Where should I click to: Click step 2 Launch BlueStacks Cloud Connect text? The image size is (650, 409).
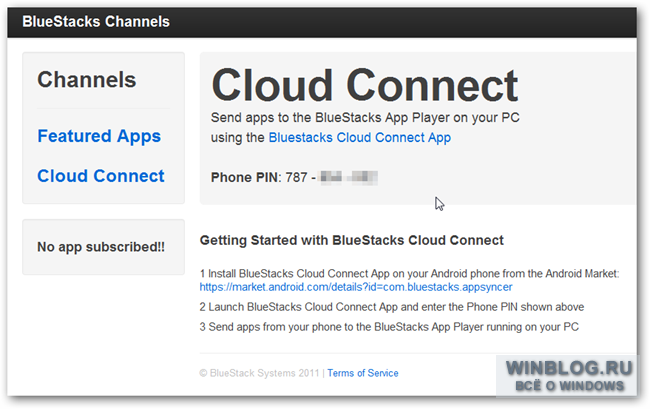[x=392, y=307]
